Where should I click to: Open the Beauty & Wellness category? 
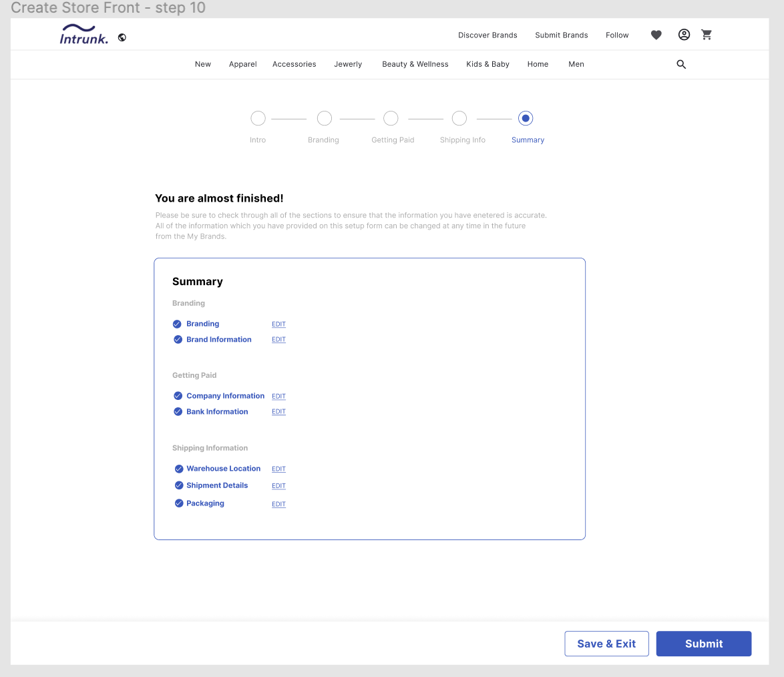[x=415, y=64]
